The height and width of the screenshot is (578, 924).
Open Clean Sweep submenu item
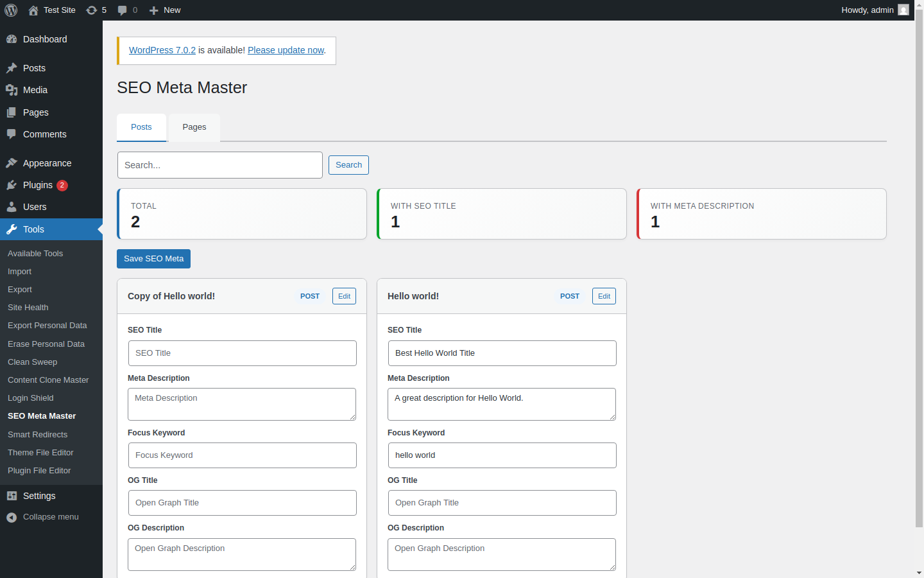click(x=32, y=362)
